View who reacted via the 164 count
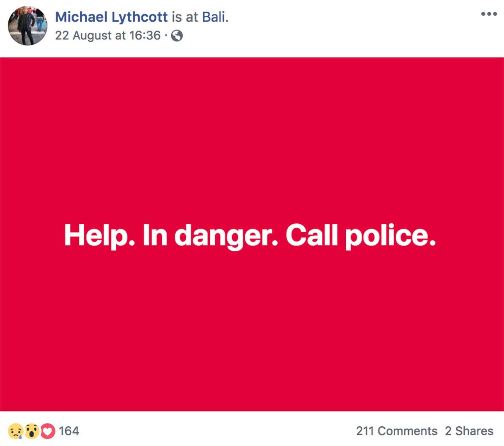The width and height of the screenshot is (504, 446). click(69, 431)
